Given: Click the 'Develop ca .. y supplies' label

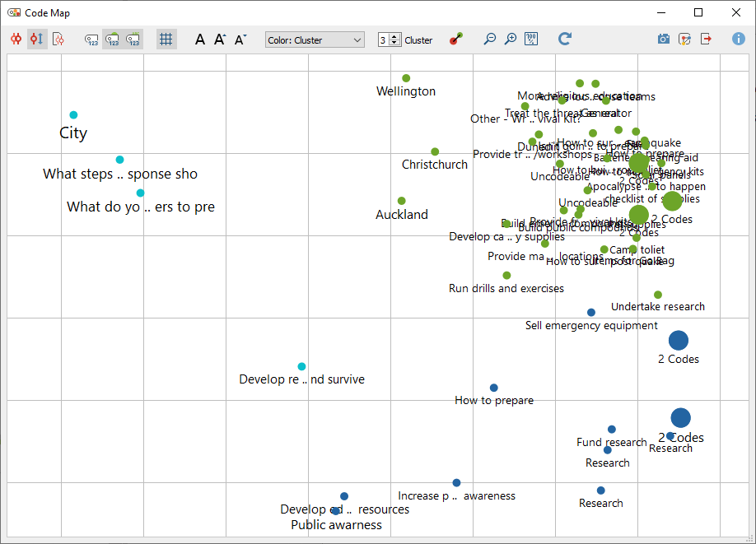Looking at the screenshot, I should click(x=506, y=236).
